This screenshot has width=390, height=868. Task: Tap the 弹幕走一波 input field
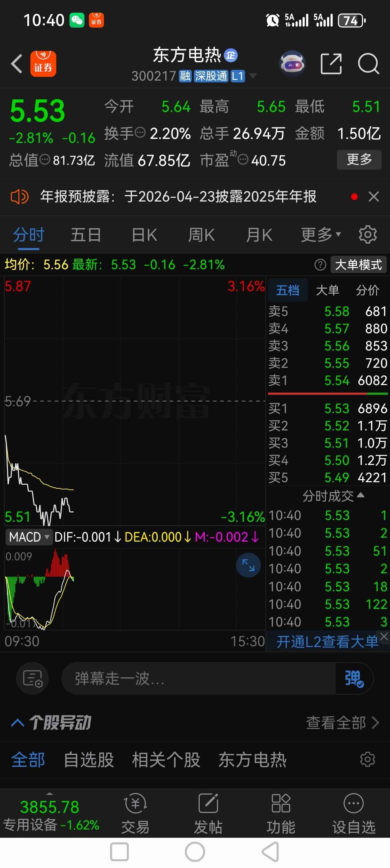[x=198, y=678]
